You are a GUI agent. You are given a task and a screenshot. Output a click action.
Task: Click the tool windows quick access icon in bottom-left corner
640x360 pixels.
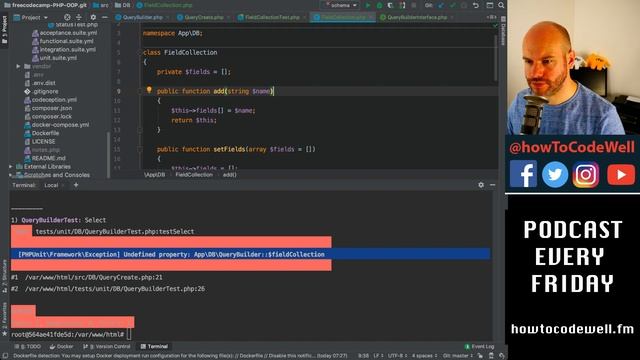(x=4, y=356)
